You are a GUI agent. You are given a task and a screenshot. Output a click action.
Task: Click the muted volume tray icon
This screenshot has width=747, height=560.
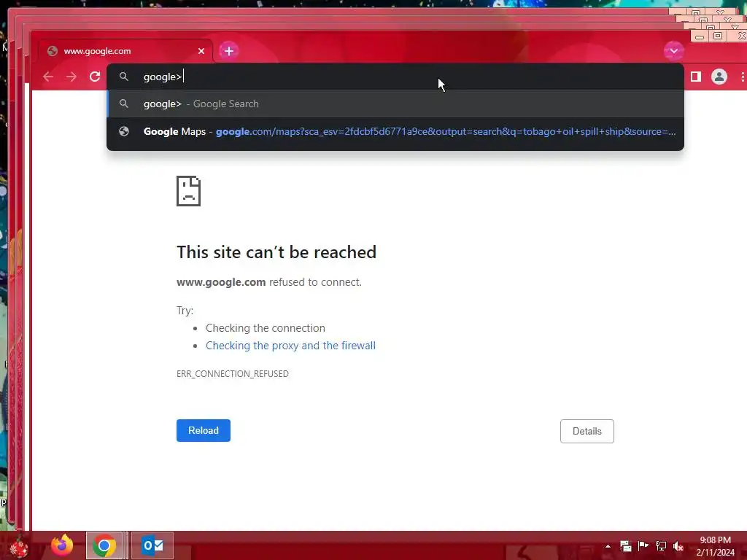coord(678,546)
